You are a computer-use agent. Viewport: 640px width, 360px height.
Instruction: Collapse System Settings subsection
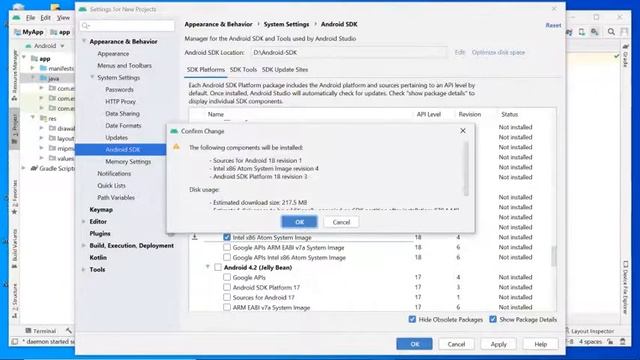coord(92,77)
